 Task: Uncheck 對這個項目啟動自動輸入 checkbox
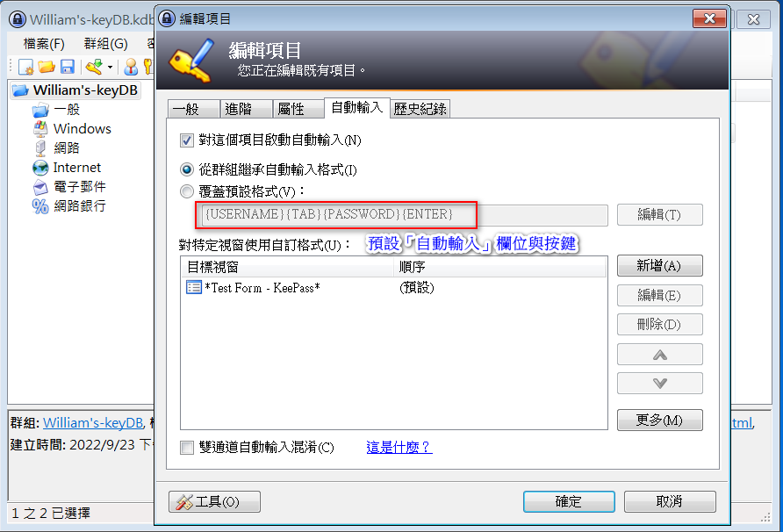[x=187, y=140]
